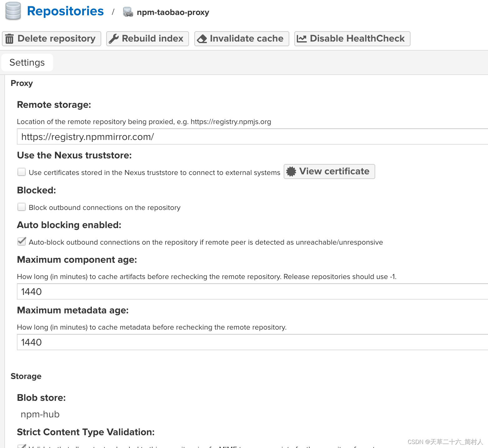Select the npm-hub blob store value

point(40,414)
